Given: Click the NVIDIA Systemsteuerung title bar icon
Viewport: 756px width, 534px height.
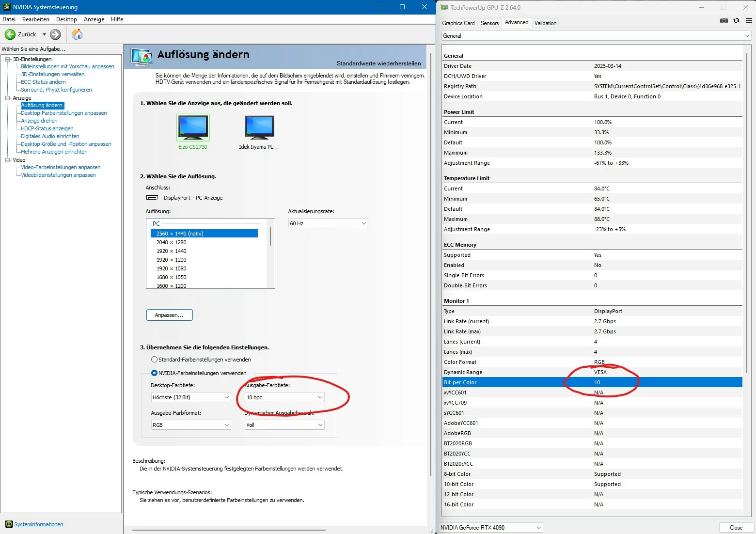Looking at the screenshot, I should click(x=7, y=7).
